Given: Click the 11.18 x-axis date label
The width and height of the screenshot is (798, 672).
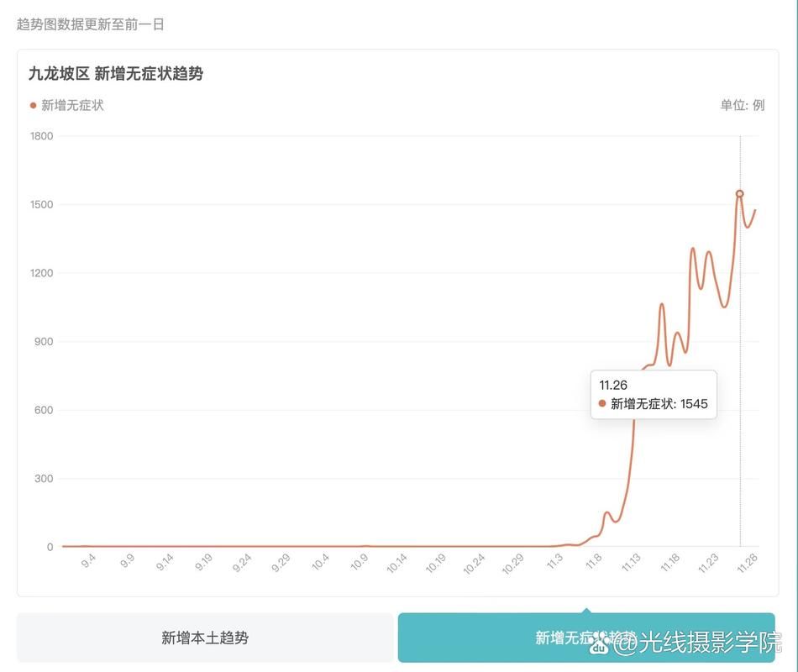Looking at the screenshot, I should tap(669, 563).
